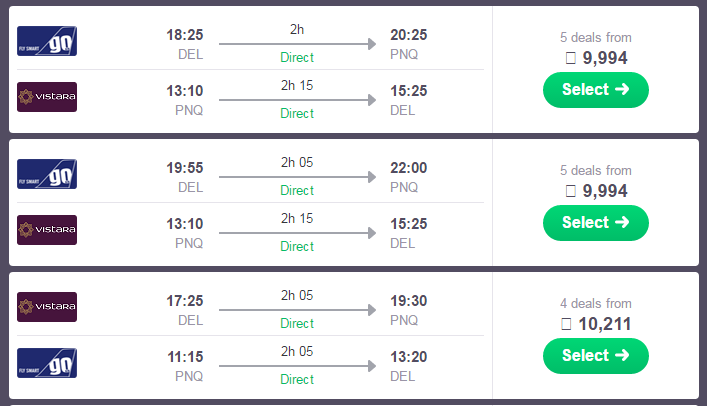
Task: Click the Select button for the 10,211 deal
Action: click(x=596, y=356)
